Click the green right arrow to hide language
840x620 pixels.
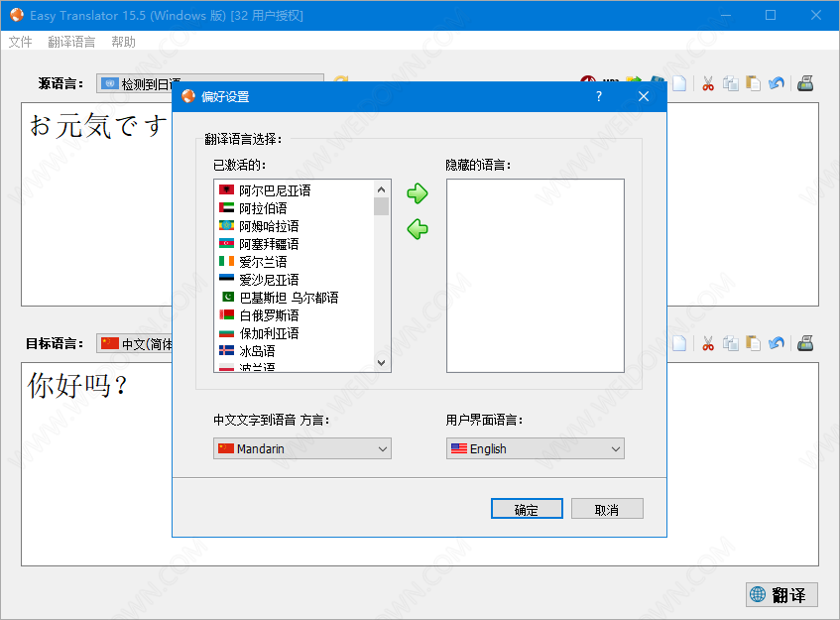pos(418,193)
